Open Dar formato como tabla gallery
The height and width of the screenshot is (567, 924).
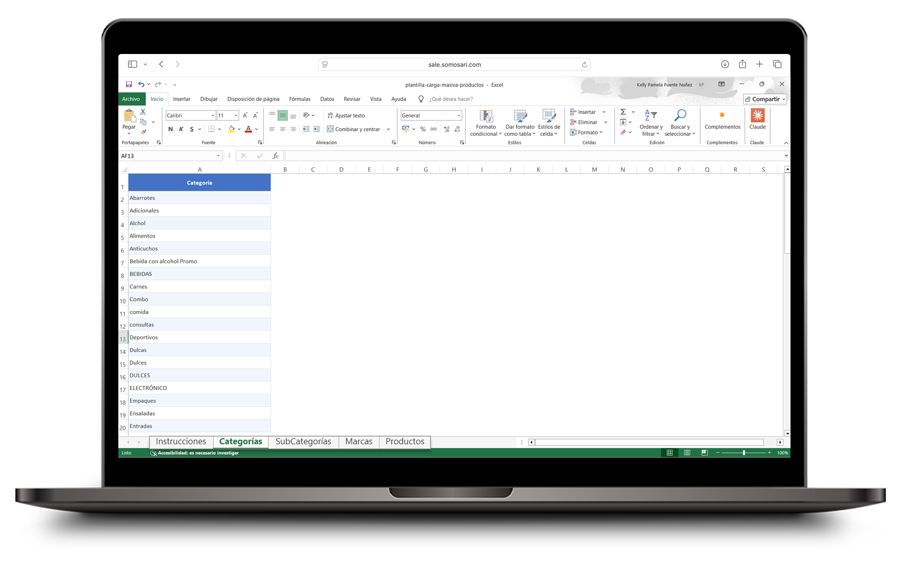520,123
